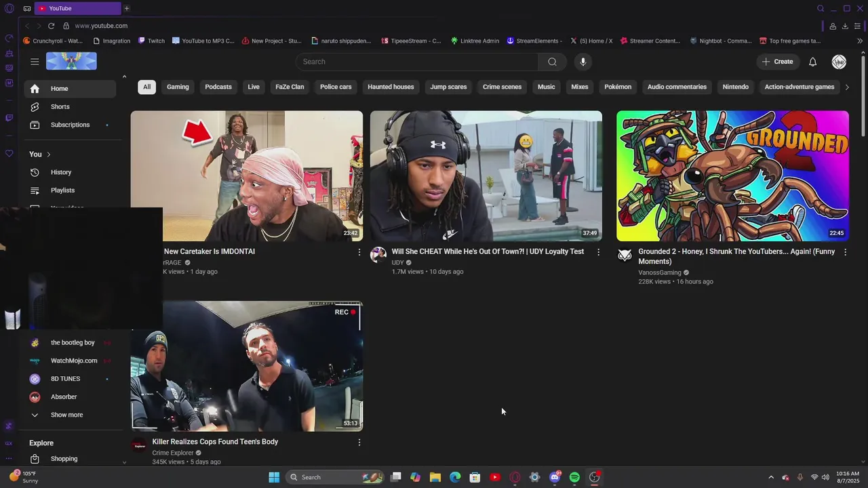Screen dimensions: 868x488
Task: Select the Crime scenes filter chip
Action: (x=502, y=87)
